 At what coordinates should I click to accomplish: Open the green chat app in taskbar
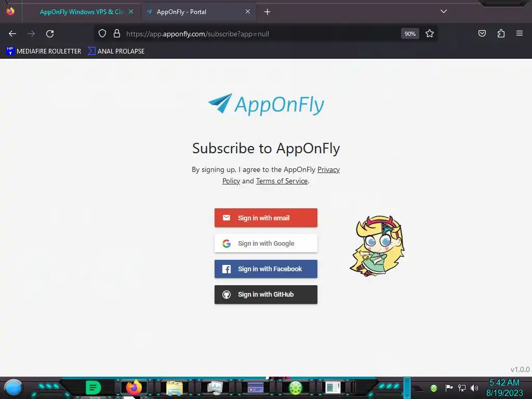point(93,388)
